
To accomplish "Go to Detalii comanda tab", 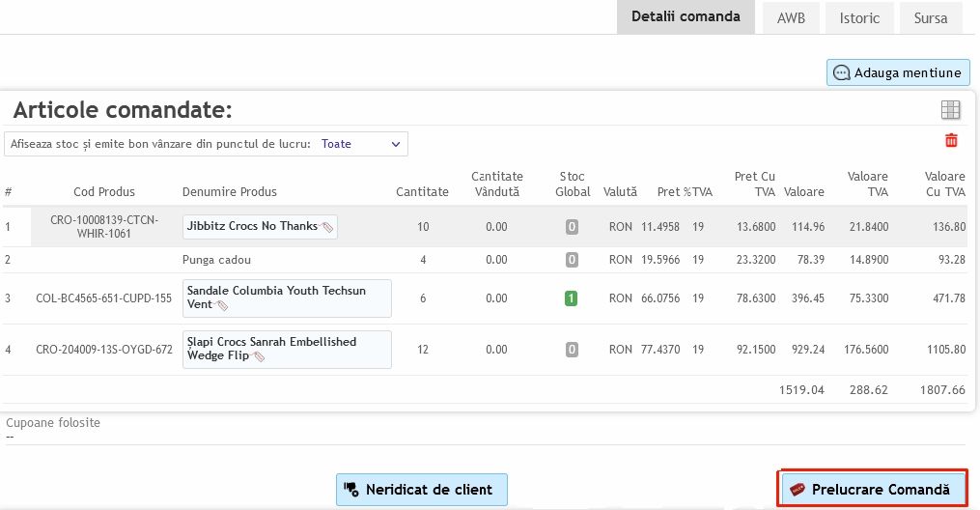I will click(x=686, y=17).
